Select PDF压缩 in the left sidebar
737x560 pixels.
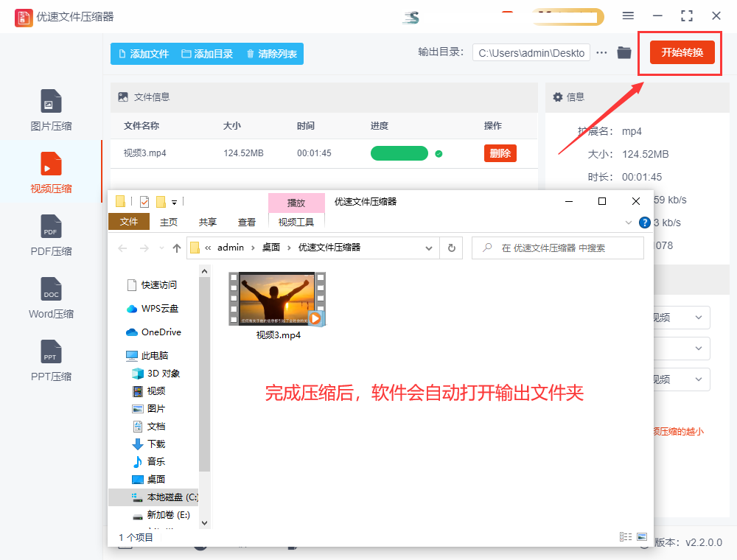(51, 236)
